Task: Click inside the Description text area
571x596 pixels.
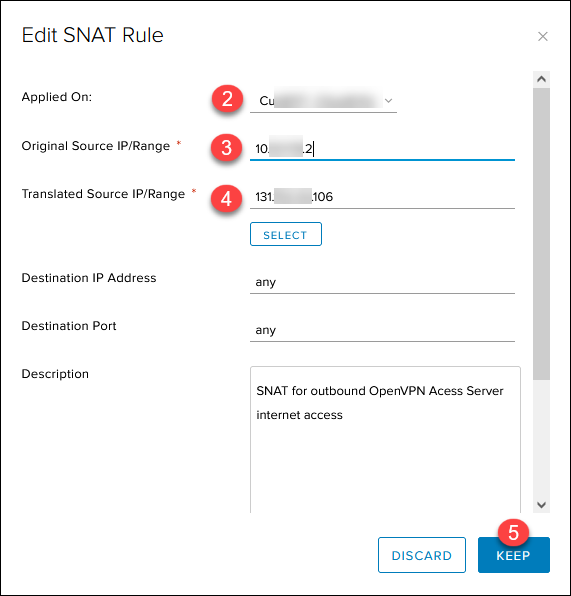Action: 385,439
